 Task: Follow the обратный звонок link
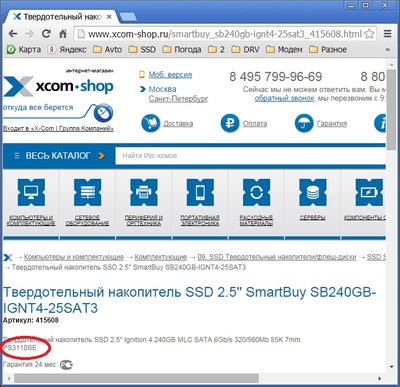coord(284,98)
